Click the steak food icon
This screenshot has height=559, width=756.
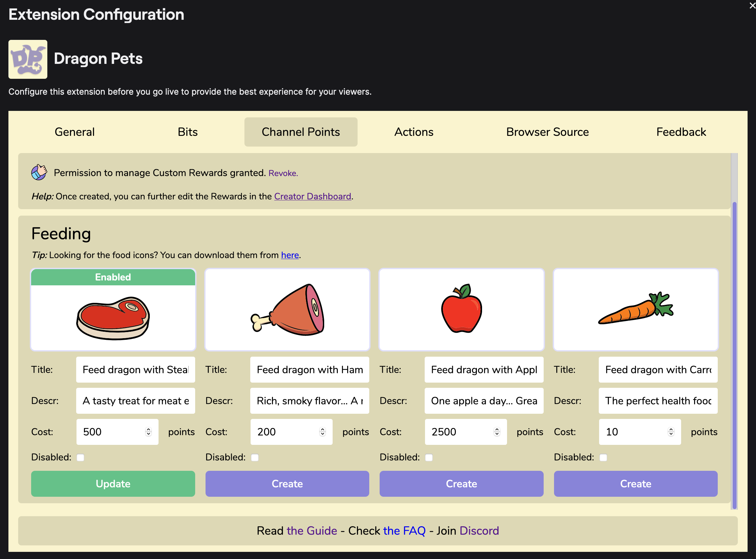113,318
